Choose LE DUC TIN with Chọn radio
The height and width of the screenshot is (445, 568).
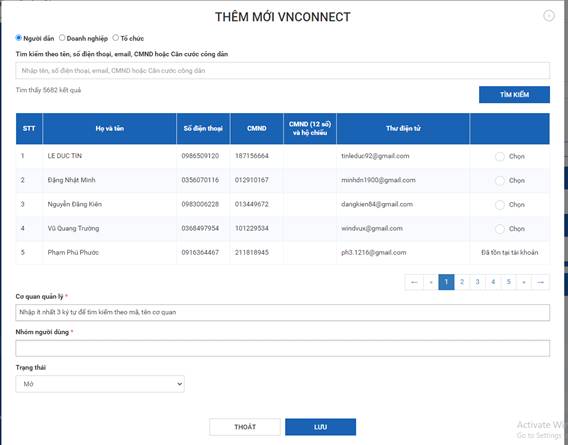500,157
